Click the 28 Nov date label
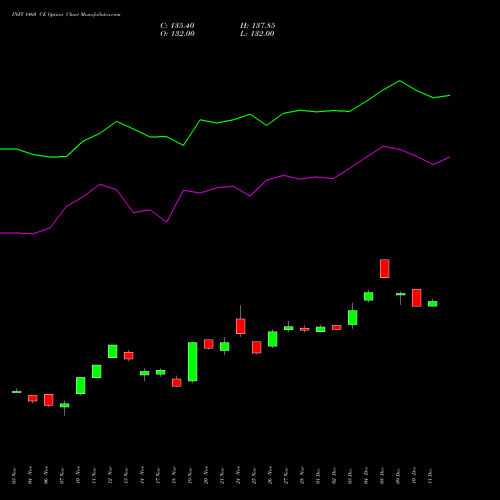Viewport: 500px width, 500px height. pyautogui.click(x=302, y=476)
